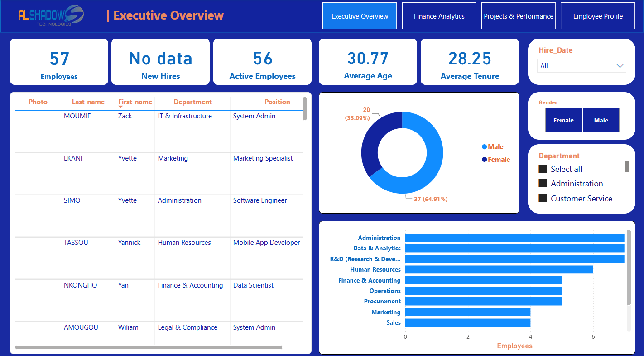
Task: Click the Department slicer scrollbar
Action: [627, 166]
